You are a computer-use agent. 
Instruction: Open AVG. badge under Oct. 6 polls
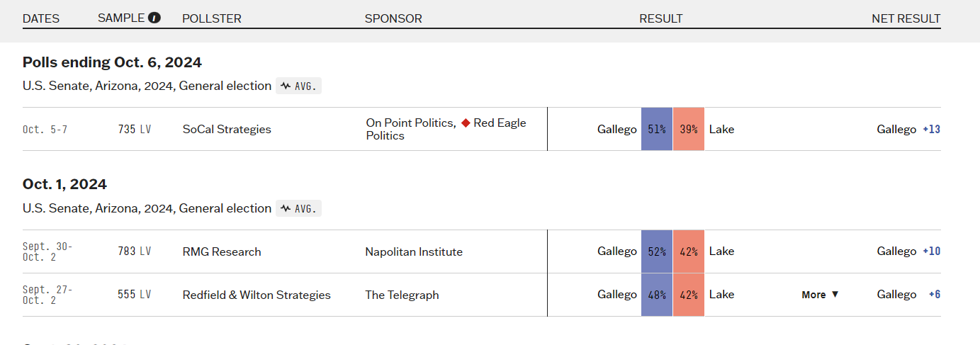pyautogui.click(x=298, y=86)
